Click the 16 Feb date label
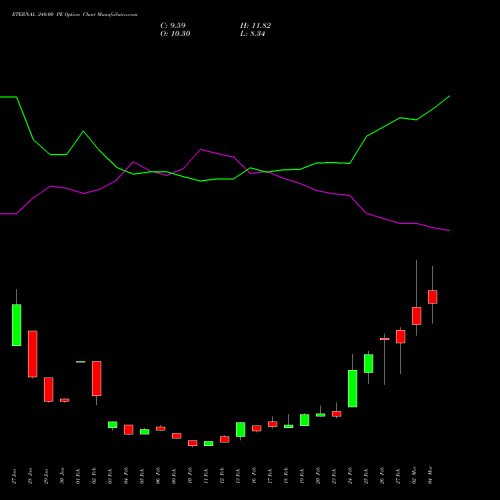Viewport: 500px width, 500px height. 255,476
